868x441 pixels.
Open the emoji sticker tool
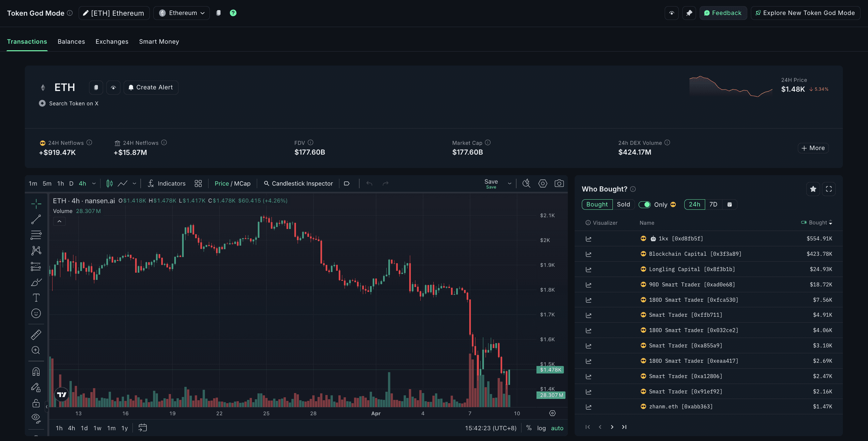tap(36, 313)
